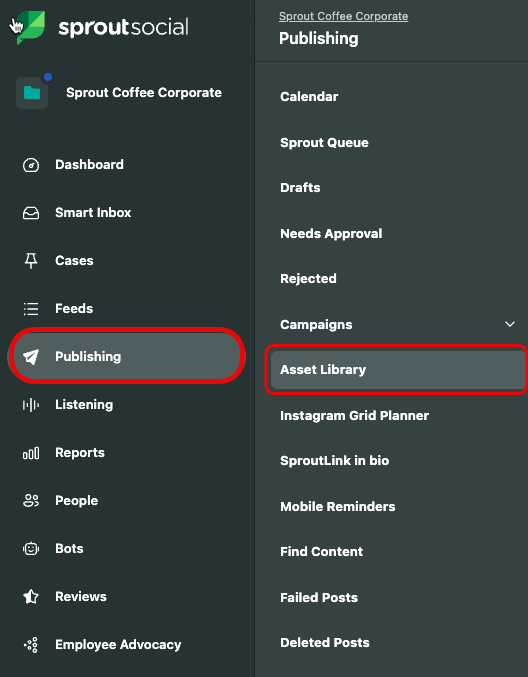Click the Sprout Social leaf logo

(x=30, y=27)
